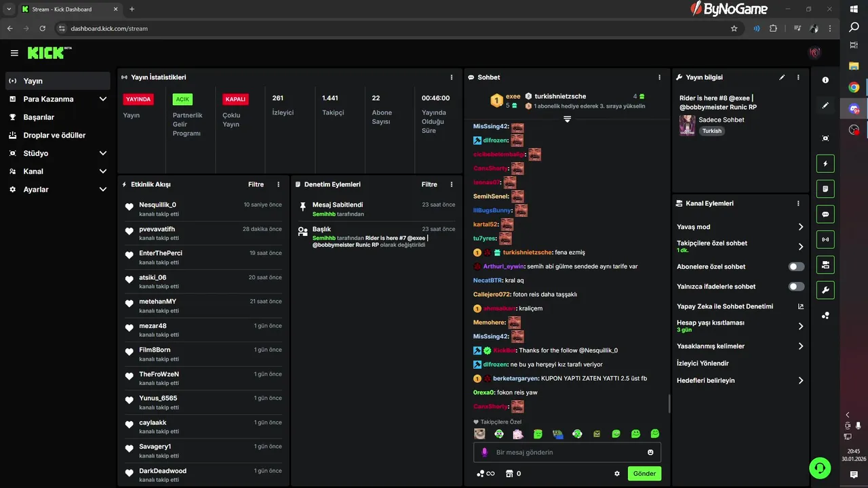Click the screen capture icon in right toolbar
The height and width of the screenshot is (488, 868).
(x=825, y=138)
